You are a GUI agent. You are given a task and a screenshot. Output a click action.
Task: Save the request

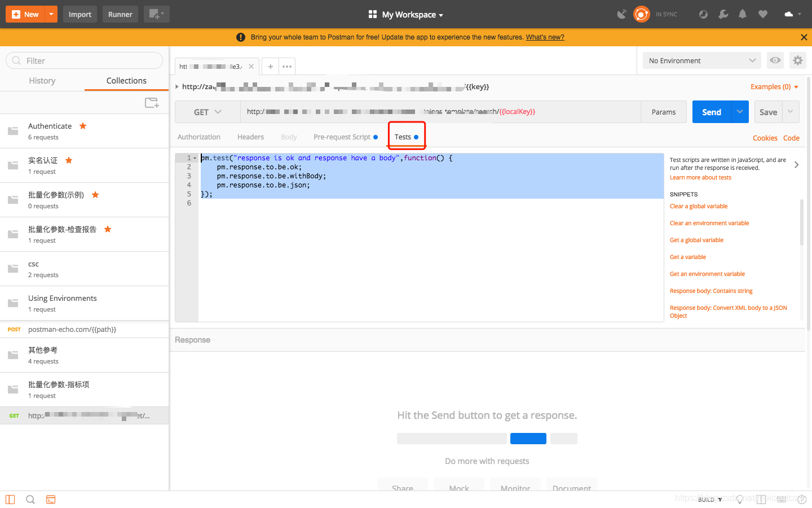tap(768, 112)
